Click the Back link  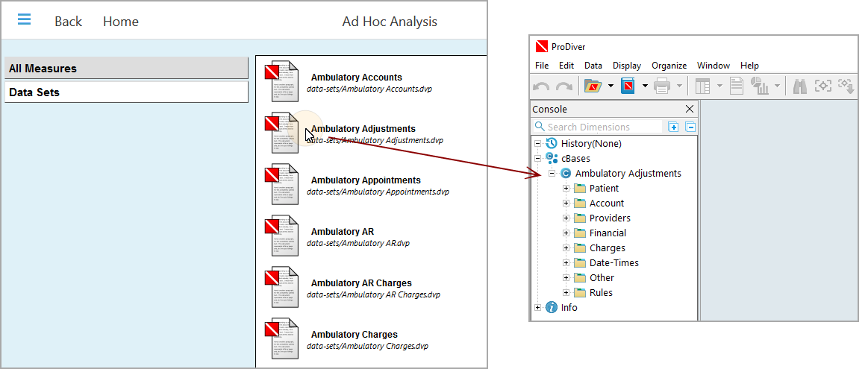point(68,22)
